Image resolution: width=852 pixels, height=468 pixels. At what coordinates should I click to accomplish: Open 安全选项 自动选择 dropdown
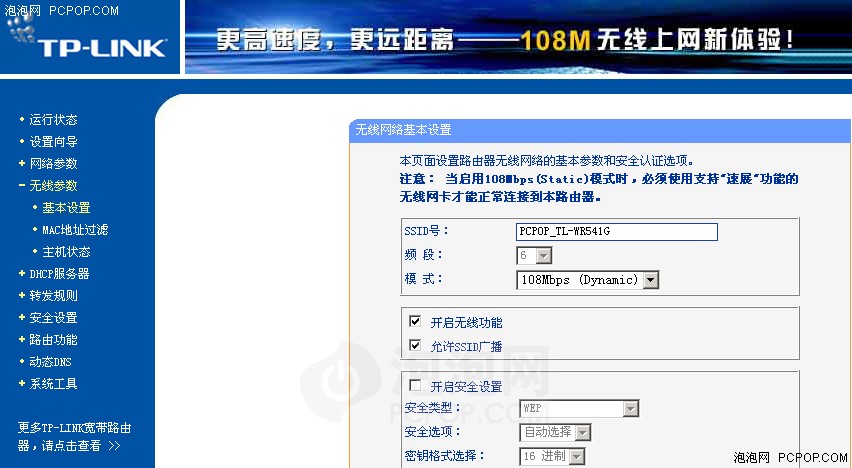click(555, 432)
